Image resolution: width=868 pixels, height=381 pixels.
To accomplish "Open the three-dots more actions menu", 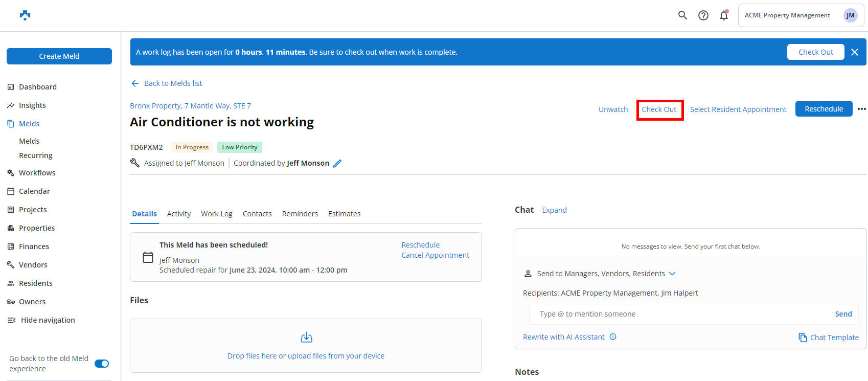I will click(862, 109).
